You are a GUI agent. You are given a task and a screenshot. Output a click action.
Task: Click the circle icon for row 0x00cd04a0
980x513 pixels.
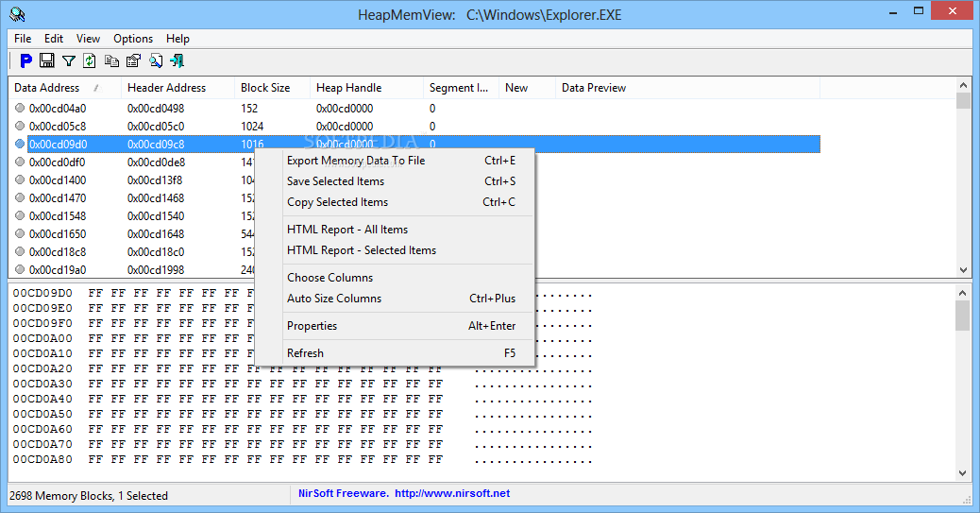pyautogui.click(x=20, y=108)
